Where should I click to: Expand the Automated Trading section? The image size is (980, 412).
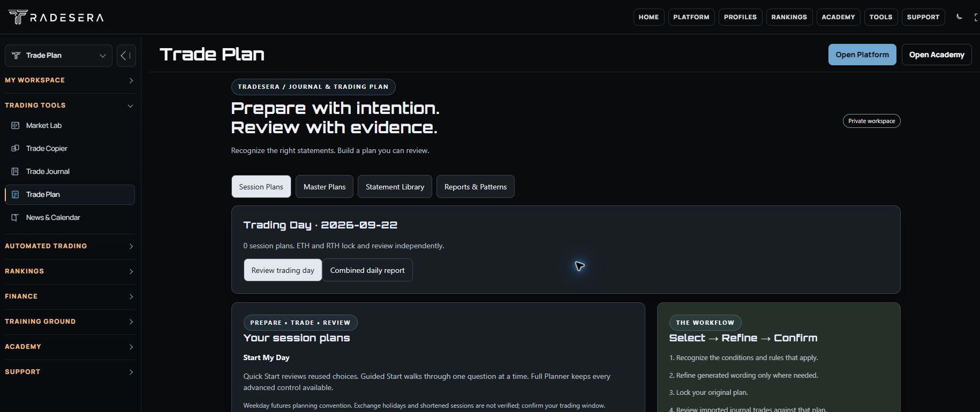70,246
